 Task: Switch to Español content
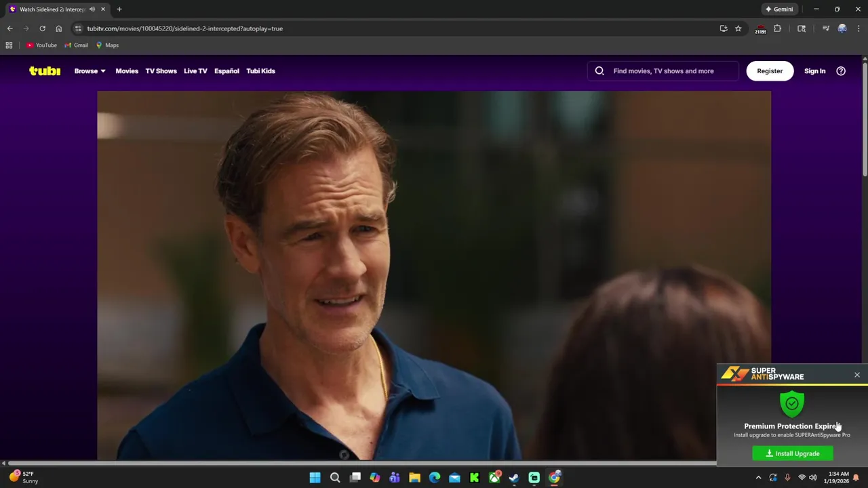pyautogui.click(x=226, y=70)
